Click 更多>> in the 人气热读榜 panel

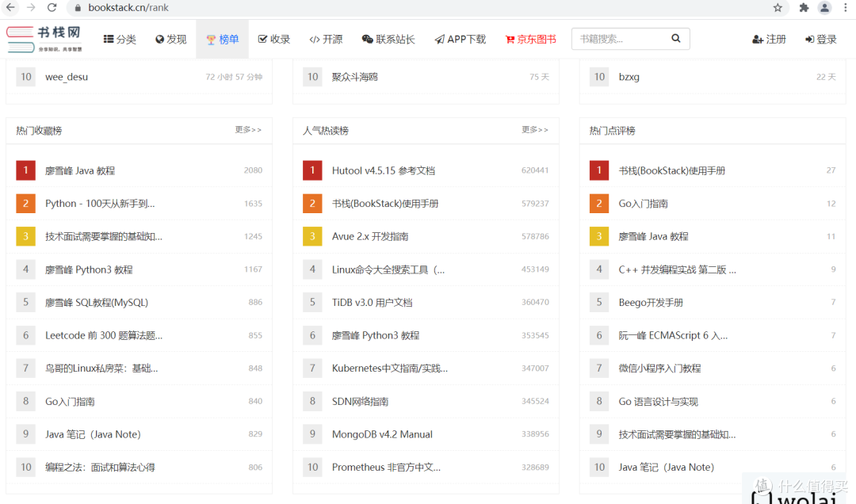coord(535,130)
